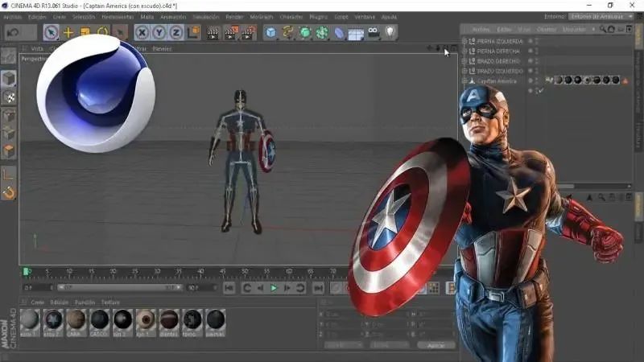This screenshot has height=362, width=644.
Task: Select the CARA material swatch
Action: pos(76,323)
